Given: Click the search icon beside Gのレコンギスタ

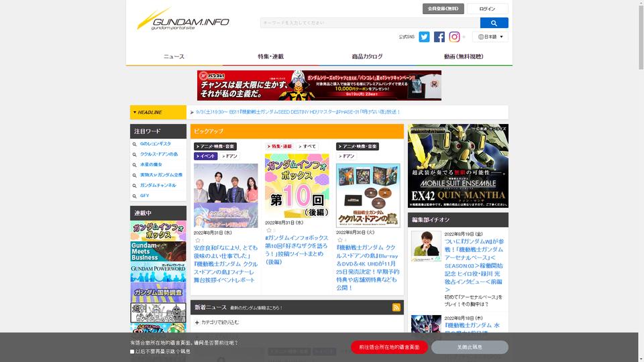Looking at the screenshot, I should tap(134, 144).
